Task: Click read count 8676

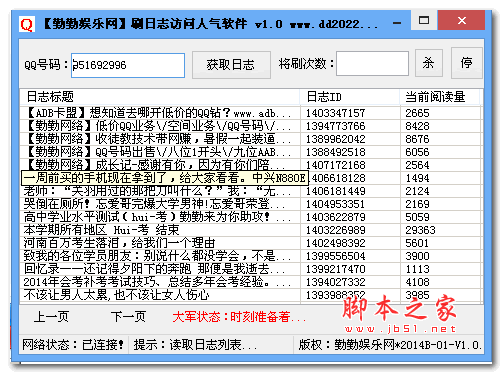Action: click(417, 139)
